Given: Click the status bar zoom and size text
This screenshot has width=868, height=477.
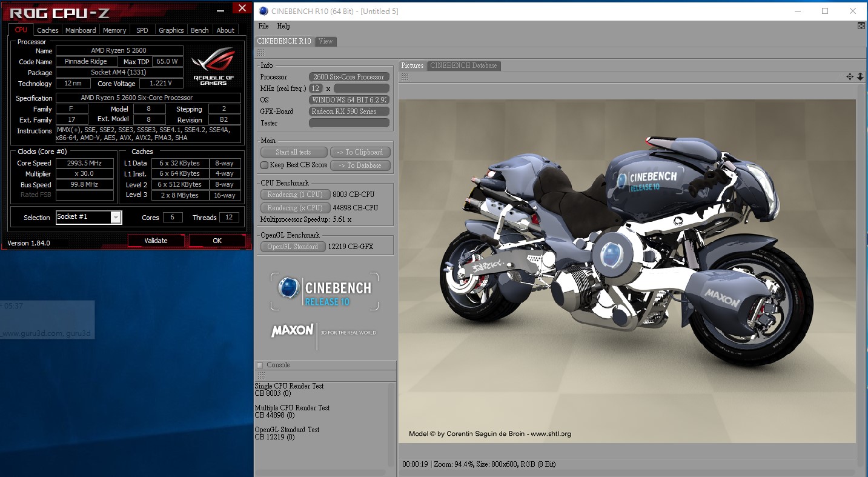Looking at the screenshot, I should coord(495,464).
